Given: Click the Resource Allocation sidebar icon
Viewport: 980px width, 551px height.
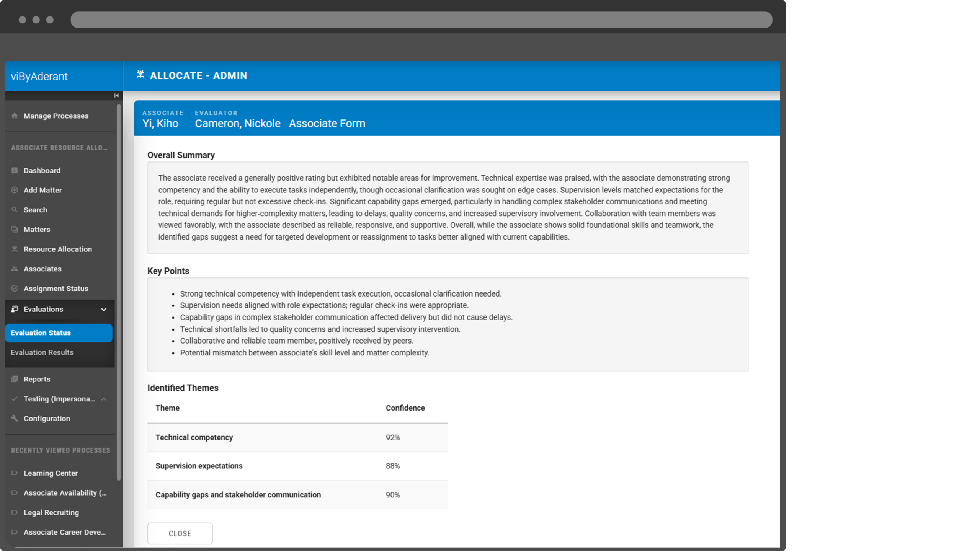Looking at the screenshot, I should [15, 249].
